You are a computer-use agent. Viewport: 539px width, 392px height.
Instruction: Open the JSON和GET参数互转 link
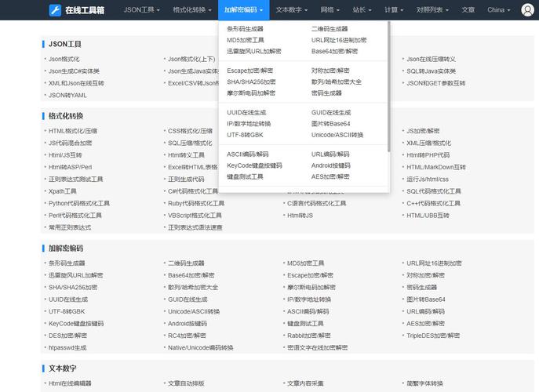(x=436, y=83)
